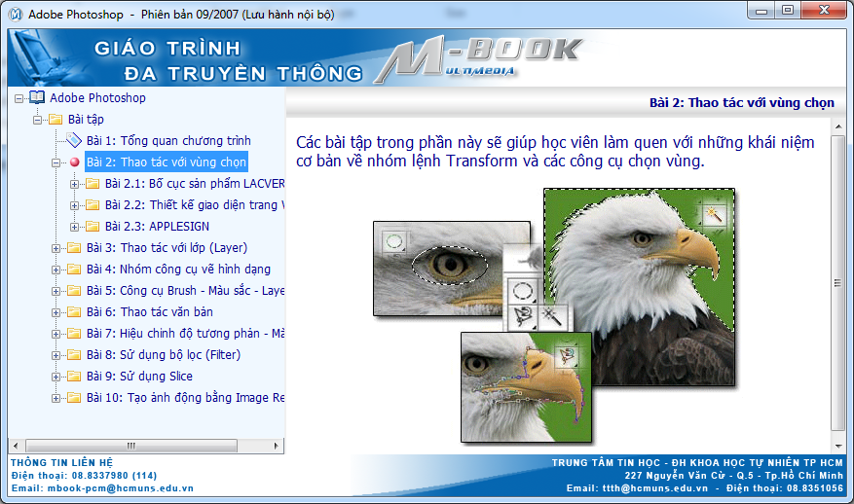Expand Bài 2.2 Thiết kế giao diện
Image resolution: width=854 pixels, height=504 pixels.
(x=74, y=205)
